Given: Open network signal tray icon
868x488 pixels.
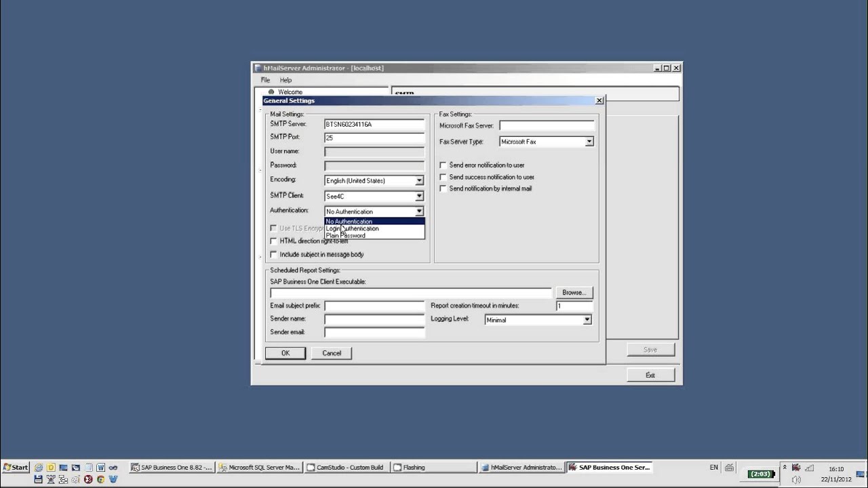Looking at the screenshot, I should pos(809,468).
